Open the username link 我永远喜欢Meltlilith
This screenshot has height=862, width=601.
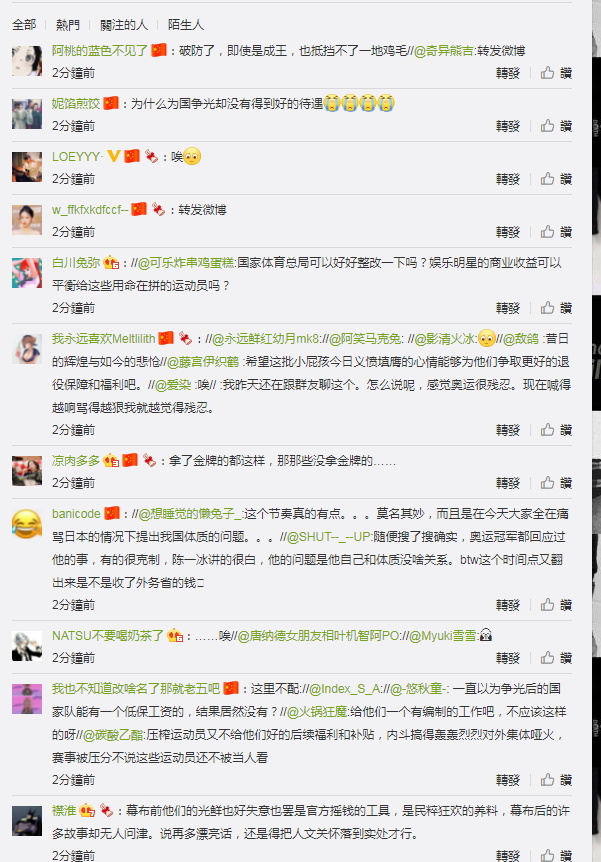pyautogui.click(x=103, y=339)
